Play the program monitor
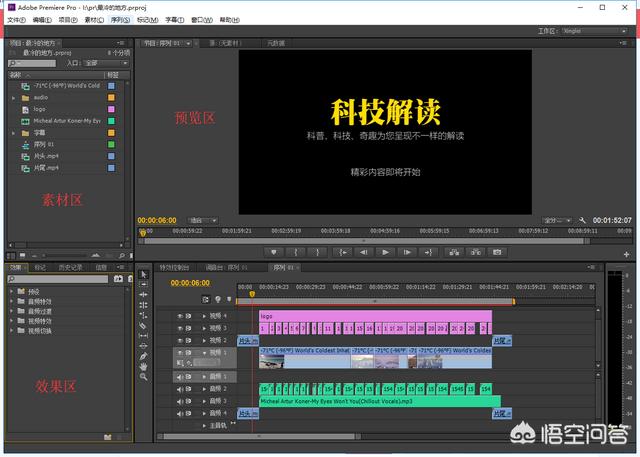 point(385,252)
